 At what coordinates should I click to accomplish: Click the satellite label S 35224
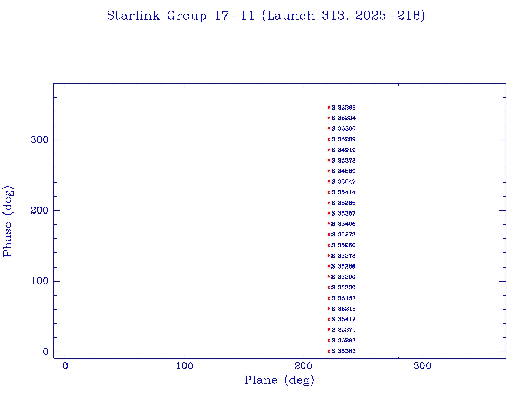344,118
